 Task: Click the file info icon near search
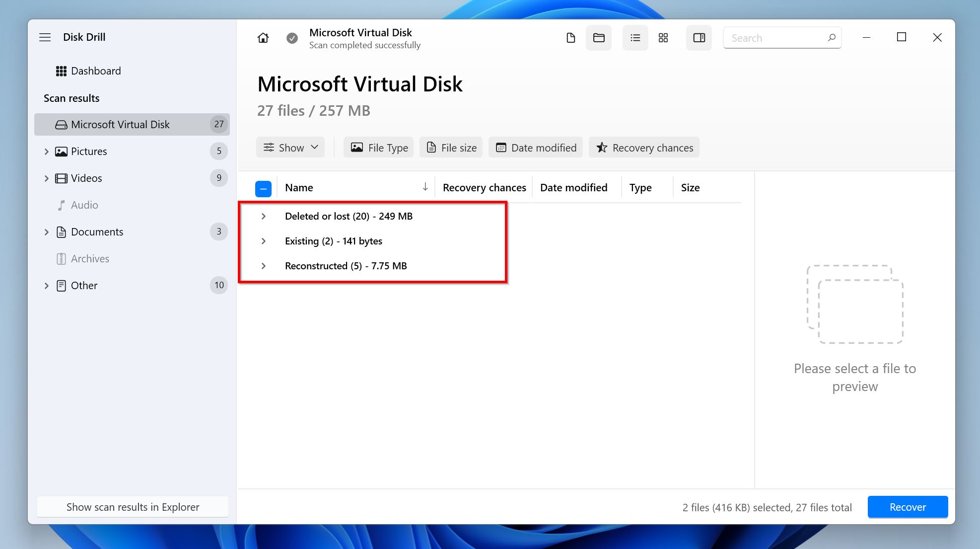coord(570,37)
